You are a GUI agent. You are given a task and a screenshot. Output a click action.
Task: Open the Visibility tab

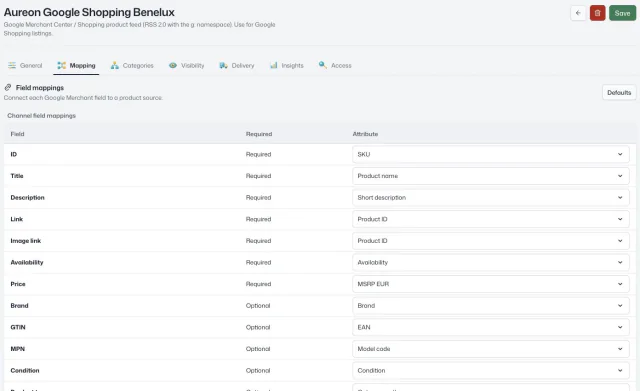point(187,65)
